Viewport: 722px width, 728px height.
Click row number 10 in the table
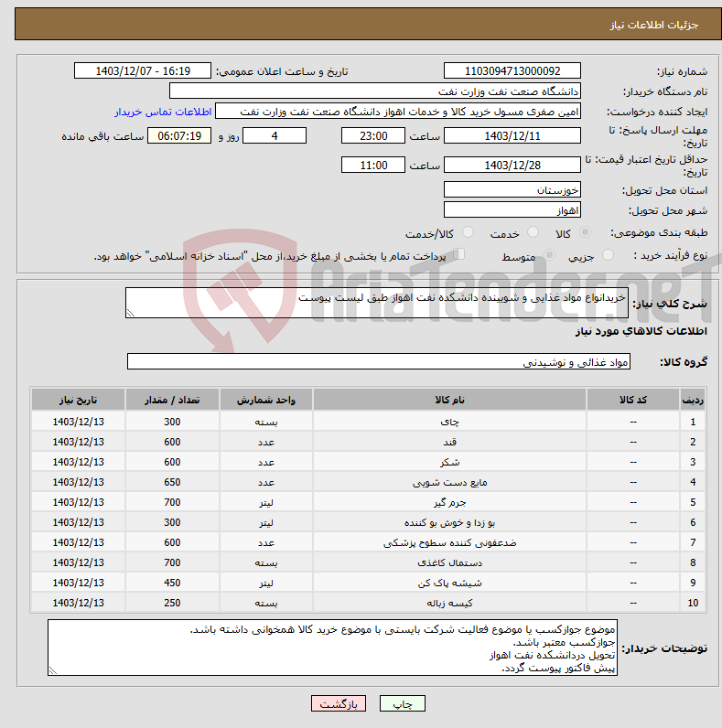(x=693, y=603)
